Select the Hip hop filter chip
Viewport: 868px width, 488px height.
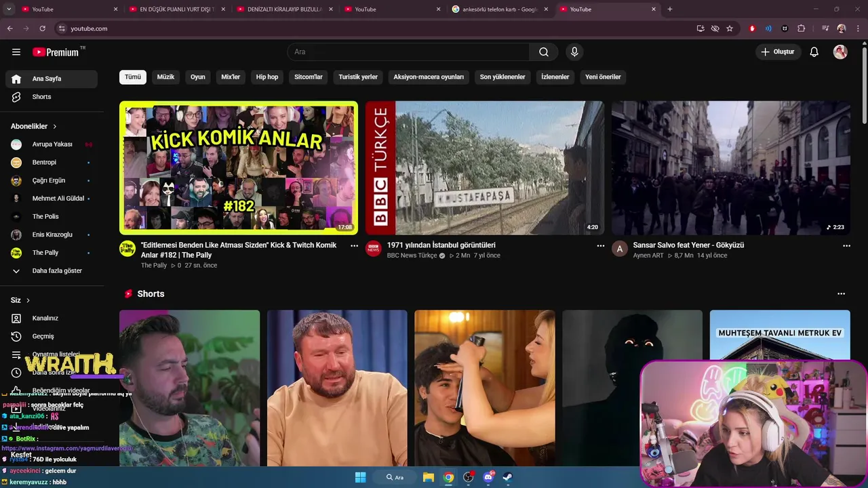[x=267, y=77]
